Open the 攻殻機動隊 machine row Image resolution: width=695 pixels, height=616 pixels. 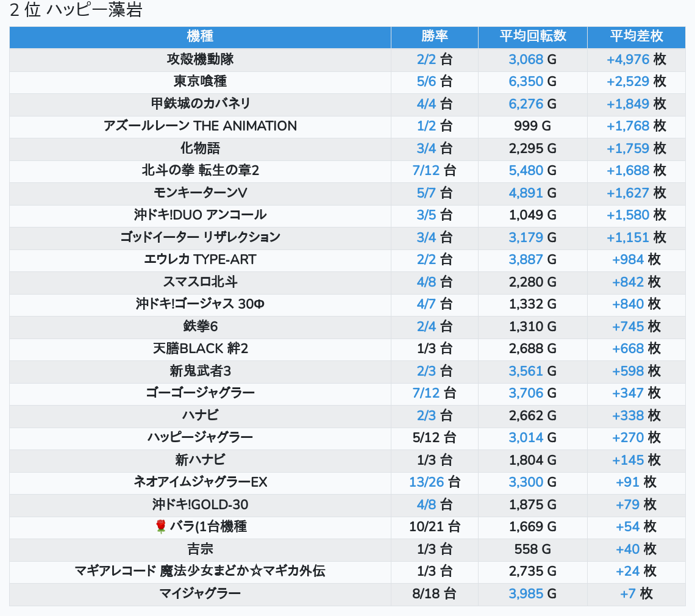pos(200,59)
